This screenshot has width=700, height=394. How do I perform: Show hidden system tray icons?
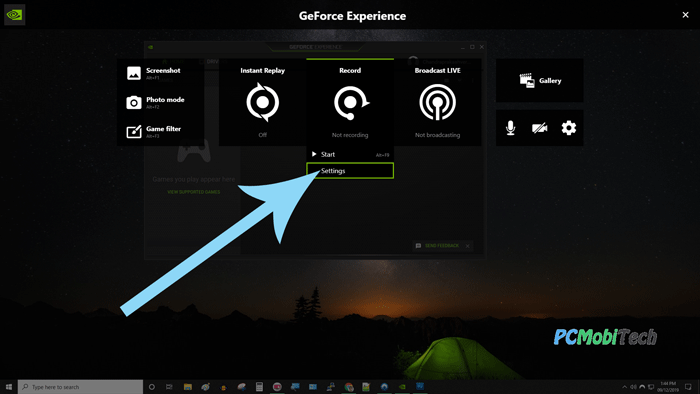[x=624, y=387]
